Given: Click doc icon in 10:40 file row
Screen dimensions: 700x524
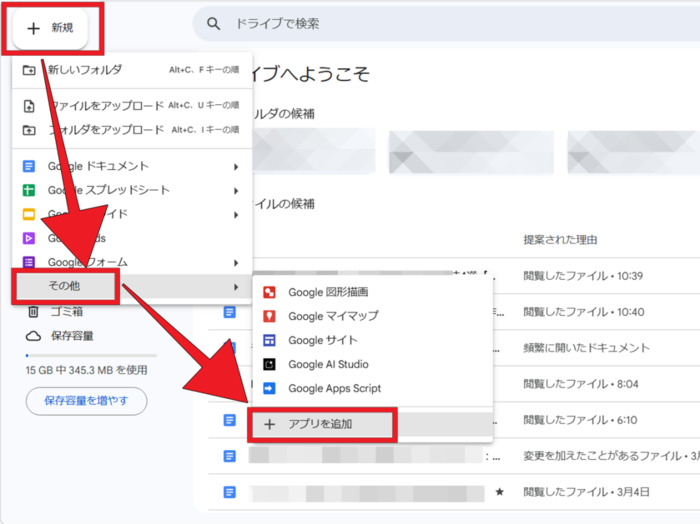Looking at the screenshot, I should pos(229,312).
